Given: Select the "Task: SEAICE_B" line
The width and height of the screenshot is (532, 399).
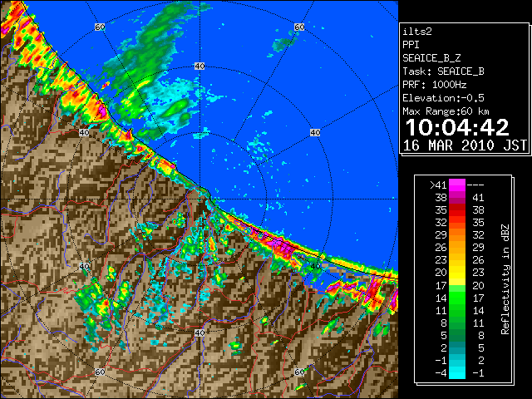Looking at the screenshot, I should click(443, 71).
